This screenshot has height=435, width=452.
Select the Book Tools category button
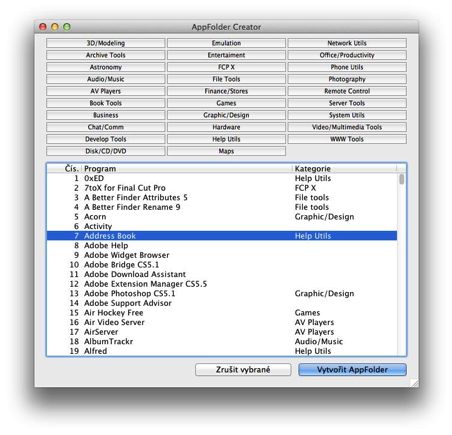pos(106,103)
